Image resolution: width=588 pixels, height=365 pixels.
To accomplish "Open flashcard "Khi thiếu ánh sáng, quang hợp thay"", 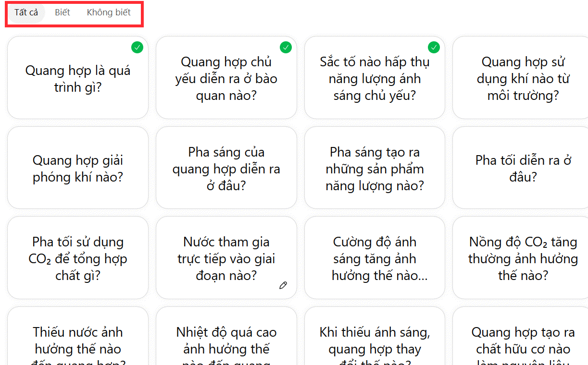I will pyautogui.click(x=375, y=336).
